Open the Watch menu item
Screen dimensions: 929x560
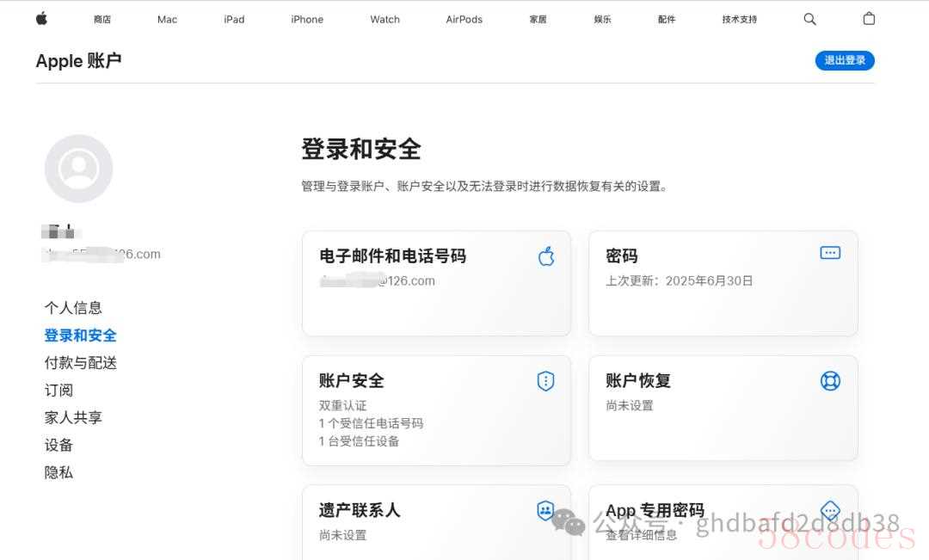385,20
